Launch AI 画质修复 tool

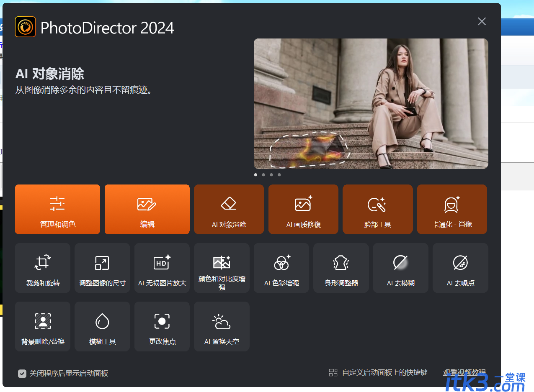303,209
